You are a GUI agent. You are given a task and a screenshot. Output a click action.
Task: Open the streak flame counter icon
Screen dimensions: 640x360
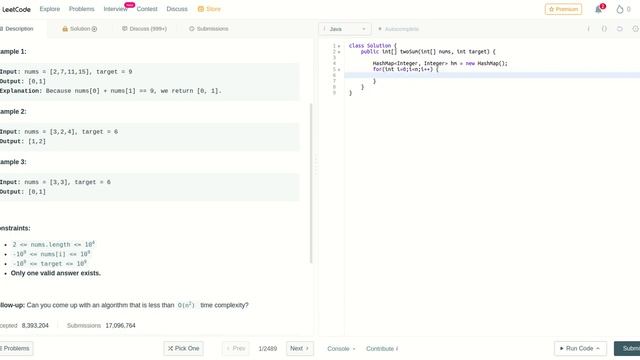click(x=620, y=9)
